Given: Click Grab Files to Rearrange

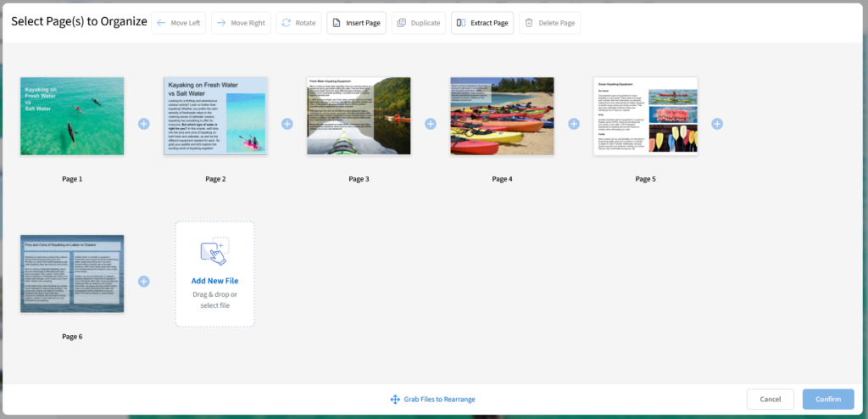Looking at the screenshot, I should [x=433, y=399].
